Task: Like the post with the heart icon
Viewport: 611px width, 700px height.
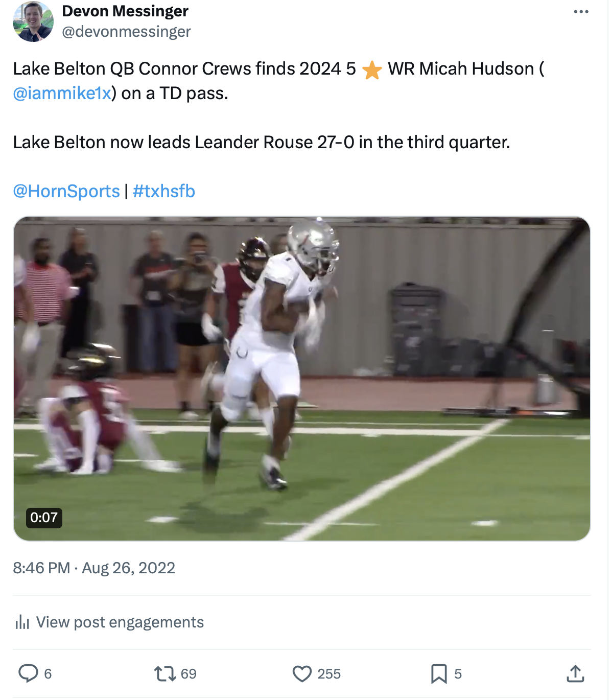Action: point(302,674)
